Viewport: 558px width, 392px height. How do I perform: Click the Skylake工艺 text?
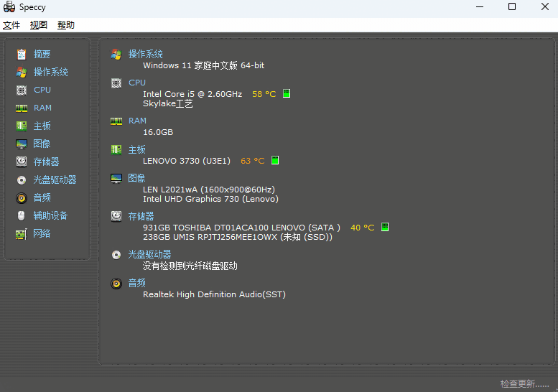coord(168,103)
